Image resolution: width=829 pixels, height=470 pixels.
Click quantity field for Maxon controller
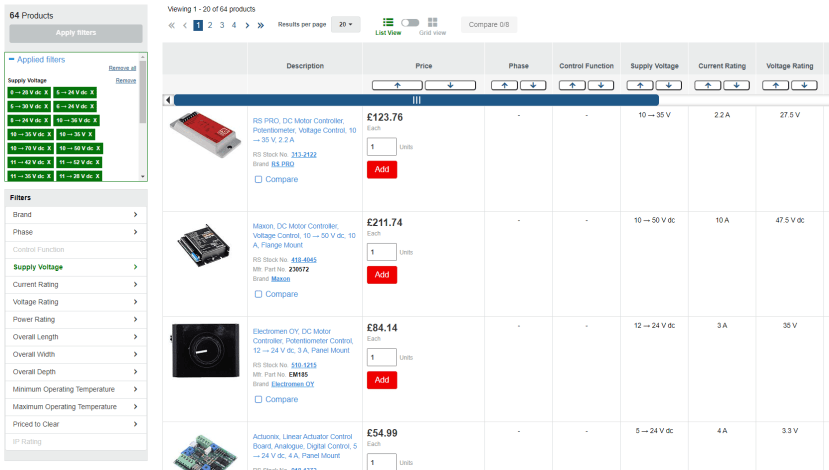pyautogui.click(x=382, y=252)
